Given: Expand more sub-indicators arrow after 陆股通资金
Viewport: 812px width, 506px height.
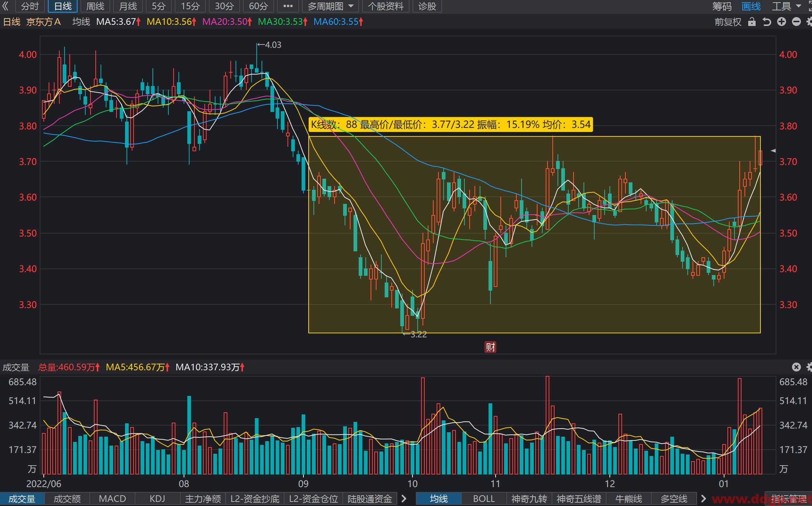Looking at the screenshot, I should tap(404, 499).
